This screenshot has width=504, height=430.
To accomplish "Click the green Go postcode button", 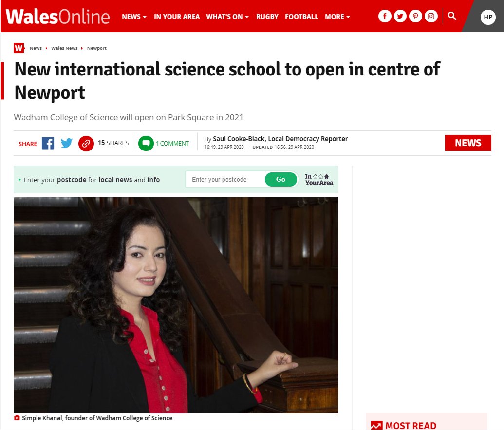I will [280, 179].
